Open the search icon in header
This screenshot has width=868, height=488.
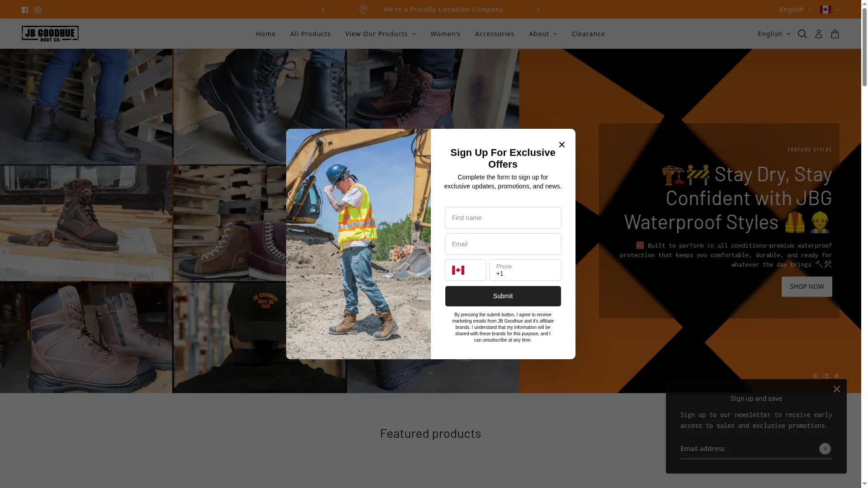point(802,34)
